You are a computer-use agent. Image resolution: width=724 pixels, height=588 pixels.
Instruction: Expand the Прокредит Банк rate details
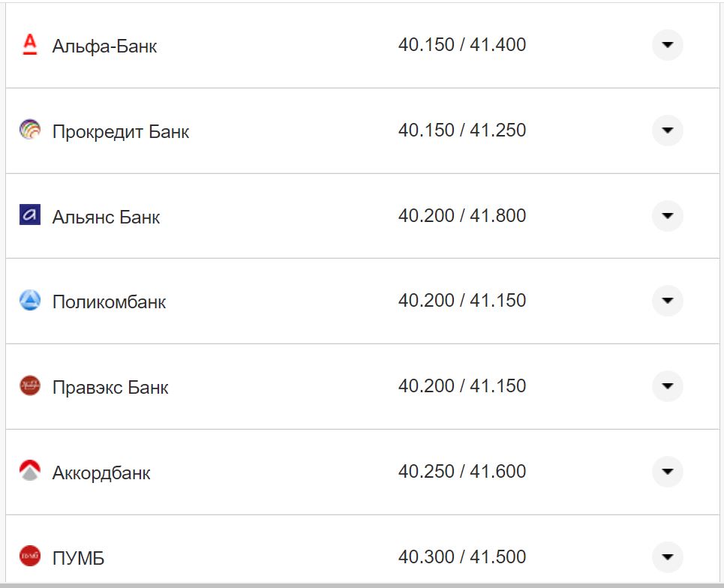point(667,130)
